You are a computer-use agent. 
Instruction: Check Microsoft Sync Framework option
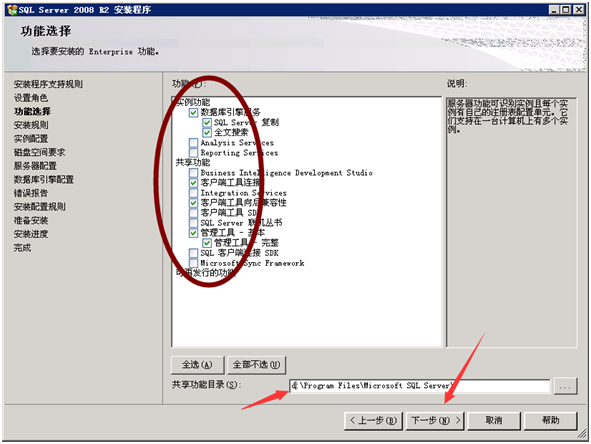click(193, 263)
